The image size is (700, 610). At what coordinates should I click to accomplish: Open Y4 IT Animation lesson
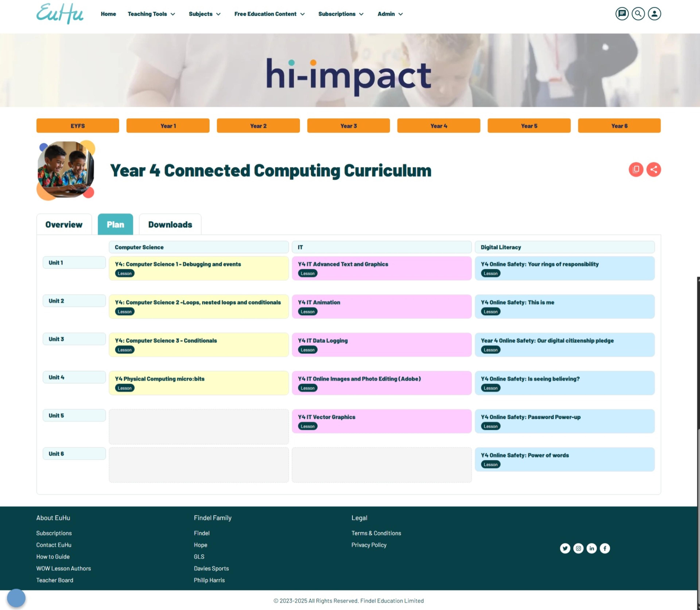point(319,302)
